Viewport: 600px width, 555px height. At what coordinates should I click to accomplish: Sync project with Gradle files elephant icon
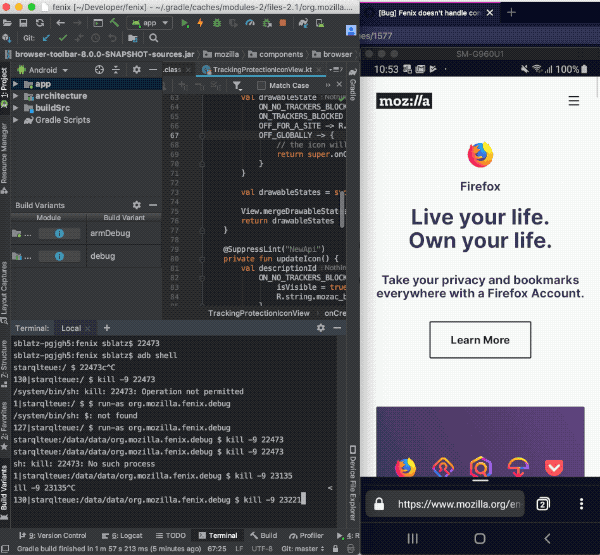(303, 23)
